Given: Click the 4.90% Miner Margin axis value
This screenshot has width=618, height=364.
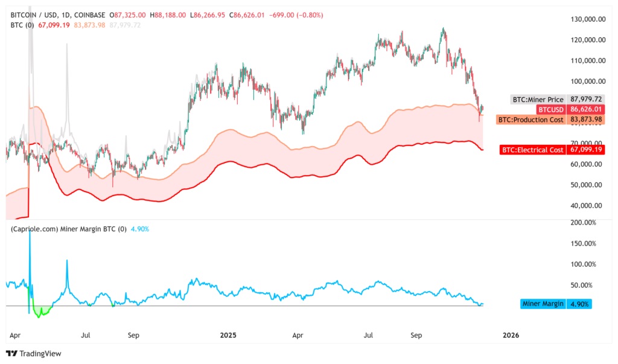Looking at the screenshot, I should coord(580,304).
